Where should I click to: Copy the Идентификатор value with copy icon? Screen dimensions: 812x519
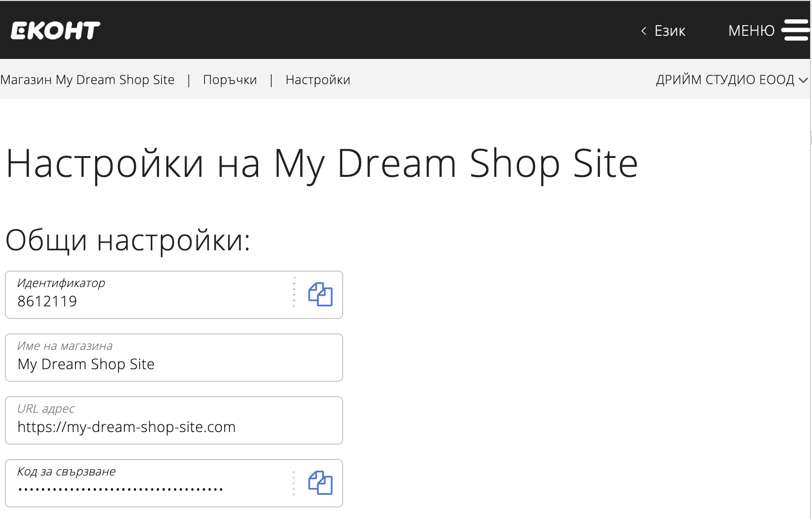320,294
